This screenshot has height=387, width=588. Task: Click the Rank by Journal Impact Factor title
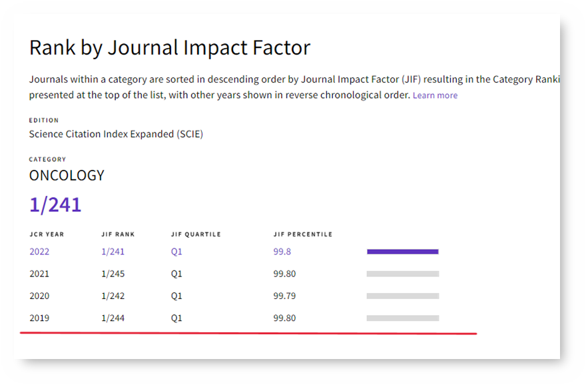[x=169, y=47]
